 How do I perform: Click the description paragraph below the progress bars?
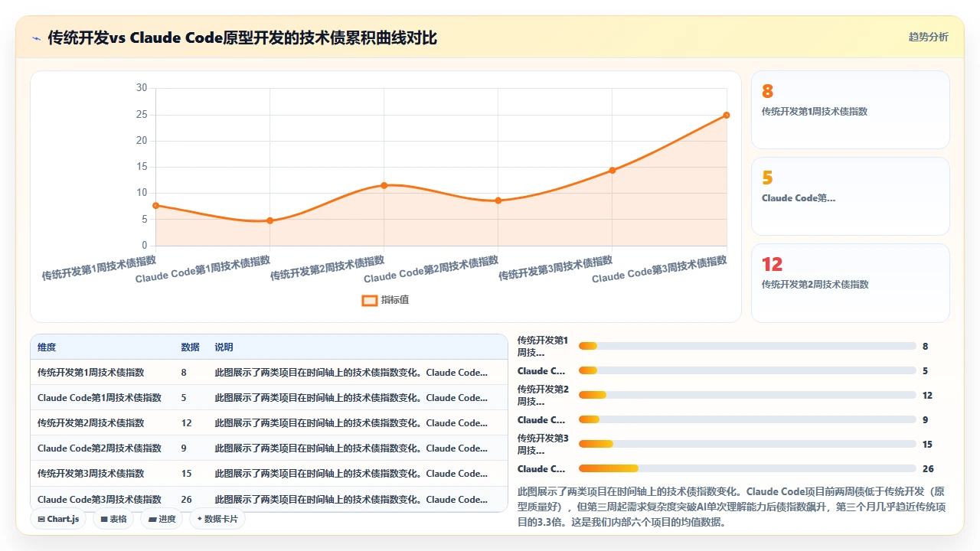(733, 507)
